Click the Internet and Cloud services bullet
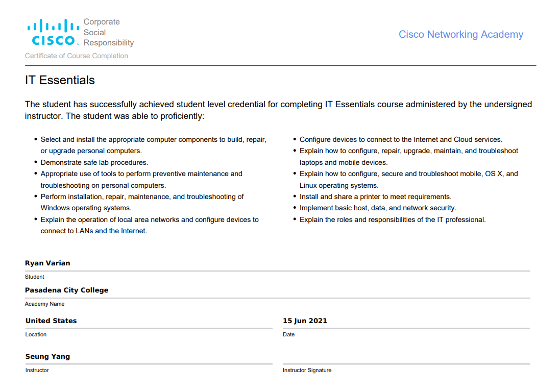 [401, 139]
